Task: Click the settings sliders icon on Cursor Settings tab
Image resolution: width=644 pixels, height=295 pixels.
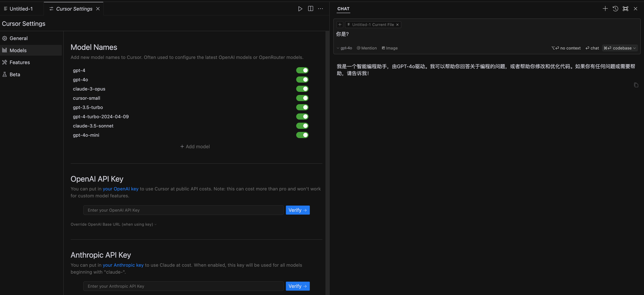Action: point(51,9)
